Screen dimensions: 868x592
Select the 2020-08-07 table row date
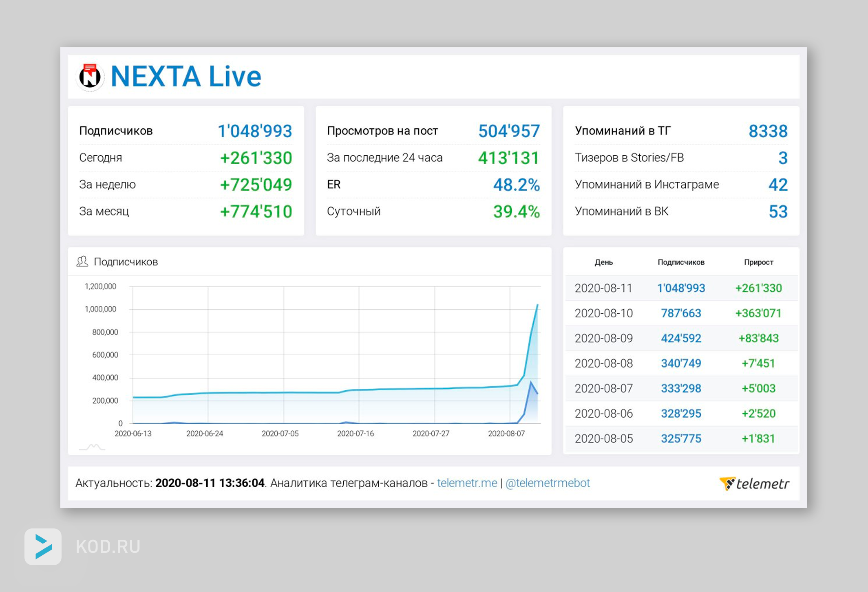tap(604, 388)
